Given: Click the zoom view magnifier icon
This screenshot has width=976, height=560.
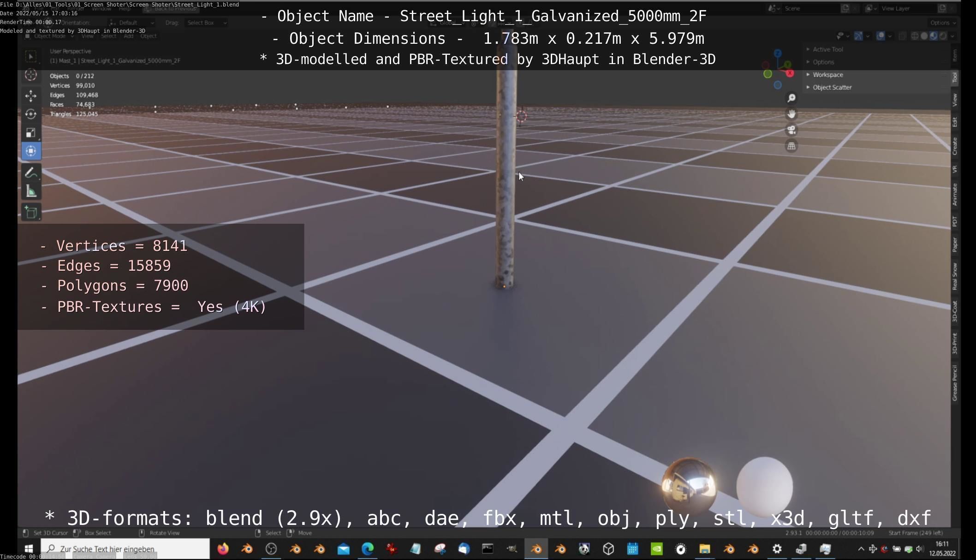Looking at the screenshot, I should pyautogui.click(x=792, y=98).
